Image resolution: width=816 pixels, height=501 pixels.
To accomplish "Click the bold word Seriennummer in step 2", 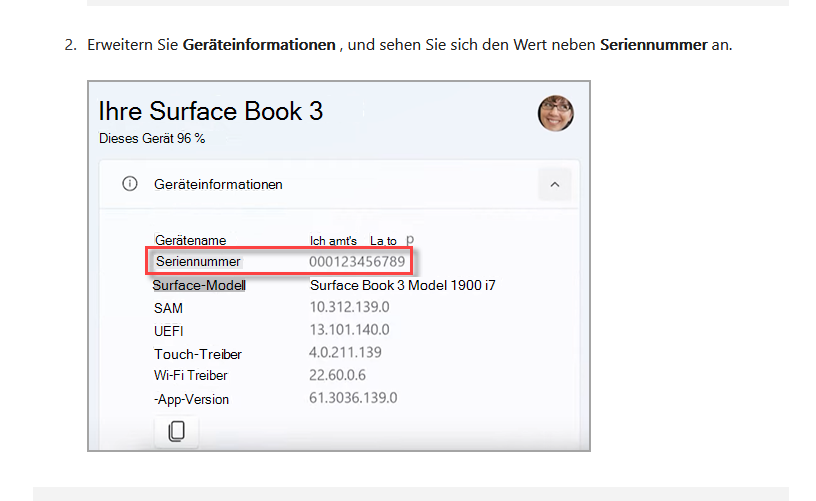I will [654, 45].
